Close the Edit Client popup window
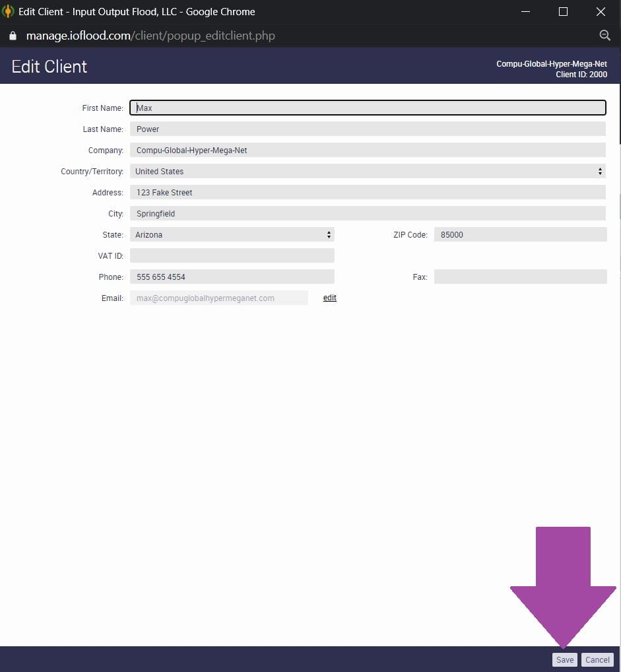This screenshot has width=621, height=672. click(x=601, y=12)
